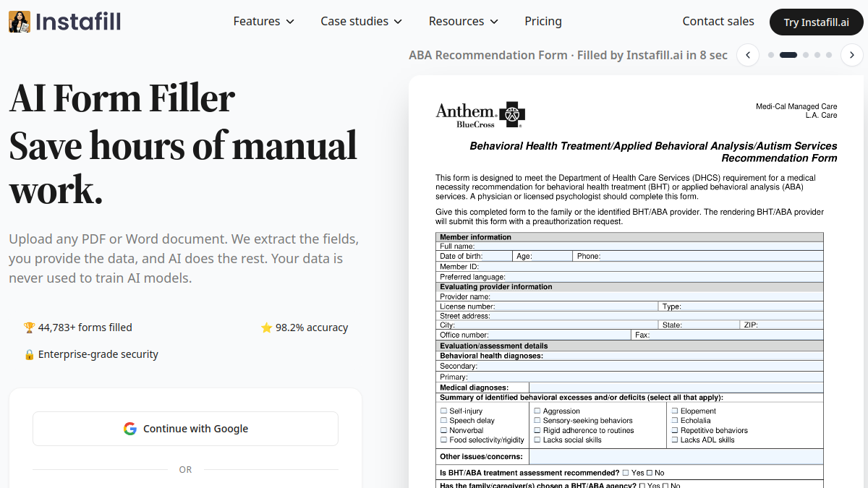Open the Case studies dropdown
This screenshot has height=488, width=868.
point(362,21)
